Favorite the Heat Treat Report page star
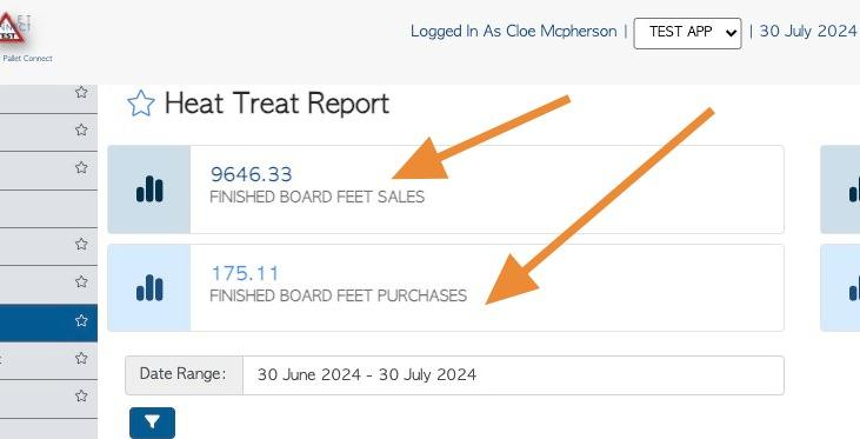Screen dimensions: 860x439 [x=141, y=103]
